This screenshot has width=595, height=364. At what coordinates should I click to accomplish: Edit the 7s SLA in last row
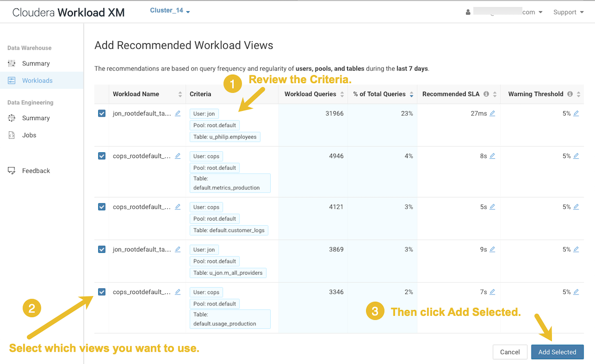pos(492,292)
